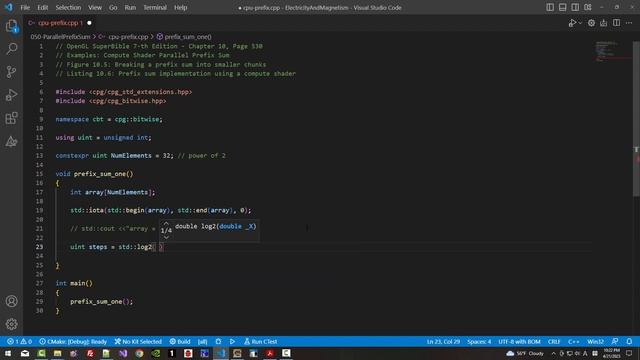This screenshot has height=360, width=640.
Task: Show hidden system tray icons chevron
Action: (x=553, y=353)
